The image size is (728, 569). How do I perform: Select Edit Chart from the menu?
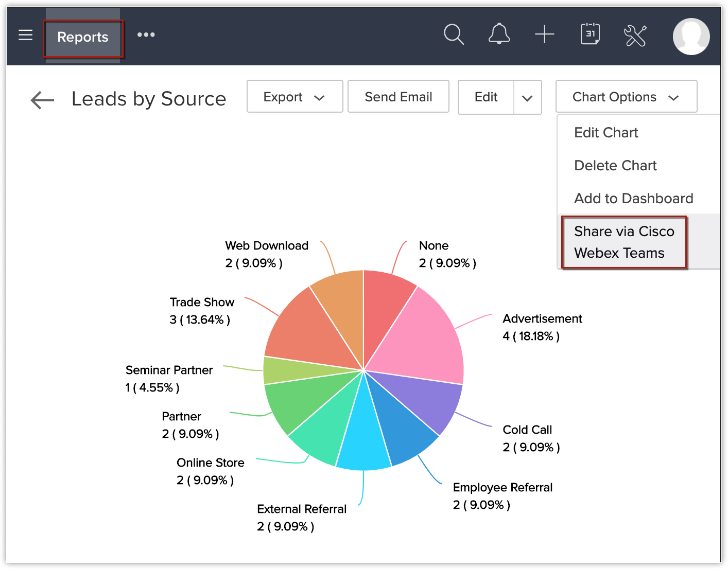coord(606,133)
